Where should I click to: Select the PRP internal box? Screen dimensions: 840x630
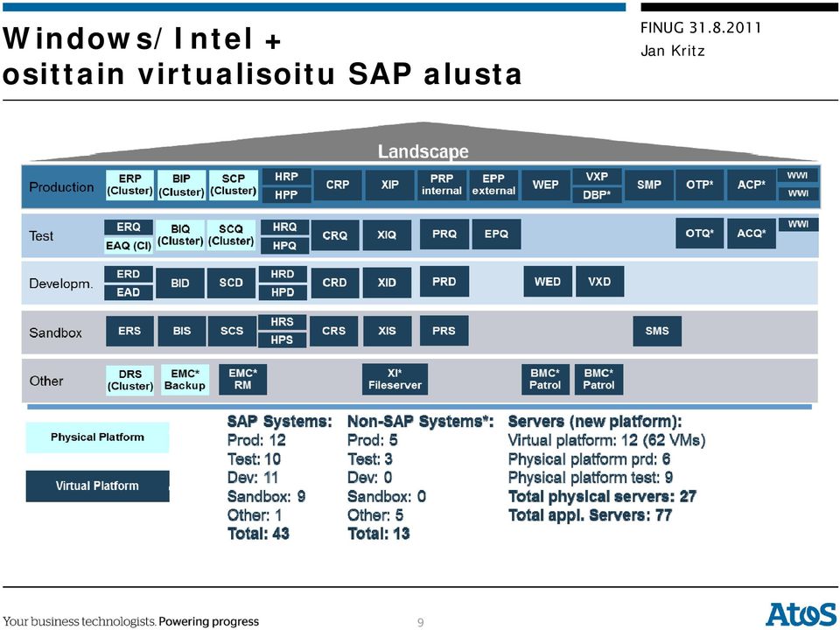pos(441,185)
